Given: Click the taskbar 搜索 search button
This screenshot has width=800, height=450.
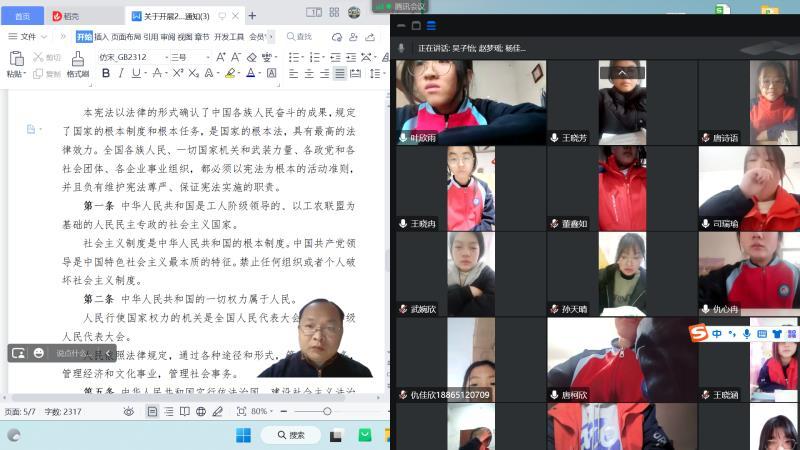Looking at the screenshot, I should [289, 435].
